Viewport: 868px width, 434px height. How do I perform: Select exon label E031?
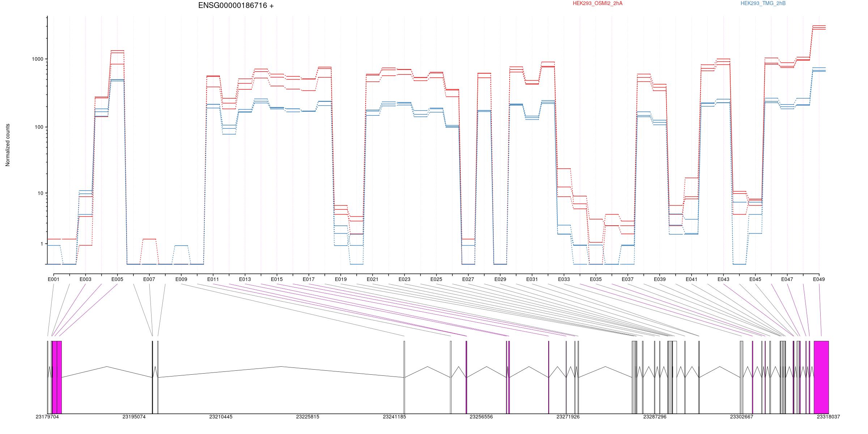click(532, 279)
